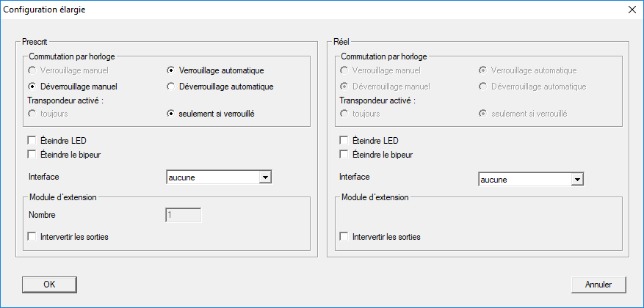Select Déverrouillage manuel in Prescrit group
The width and height of the screenshot is (644, 308).
pyautogui.click(x=32, y=87)
